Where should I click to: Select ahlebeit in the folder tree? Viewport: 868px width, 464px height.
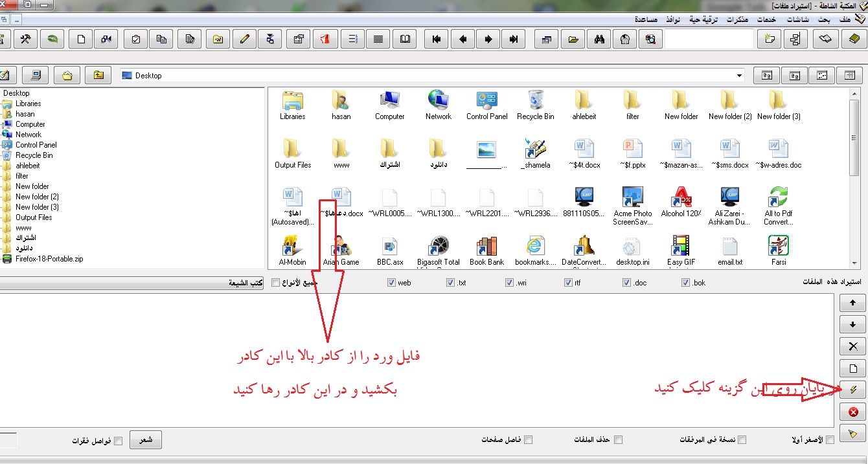coord(28,166)
